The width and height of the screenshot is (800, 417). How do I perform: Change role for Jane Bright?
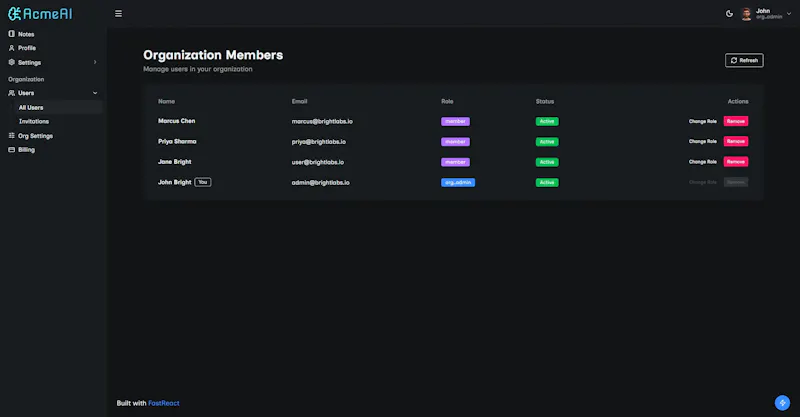703,162
